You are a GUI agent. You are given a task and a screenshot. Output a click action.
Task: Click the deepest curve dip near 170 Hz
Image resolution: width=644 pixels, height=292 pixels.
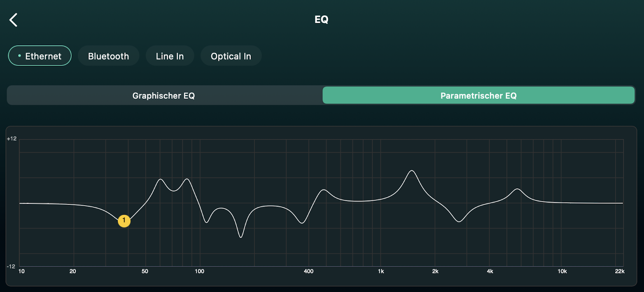click(241, 237)
